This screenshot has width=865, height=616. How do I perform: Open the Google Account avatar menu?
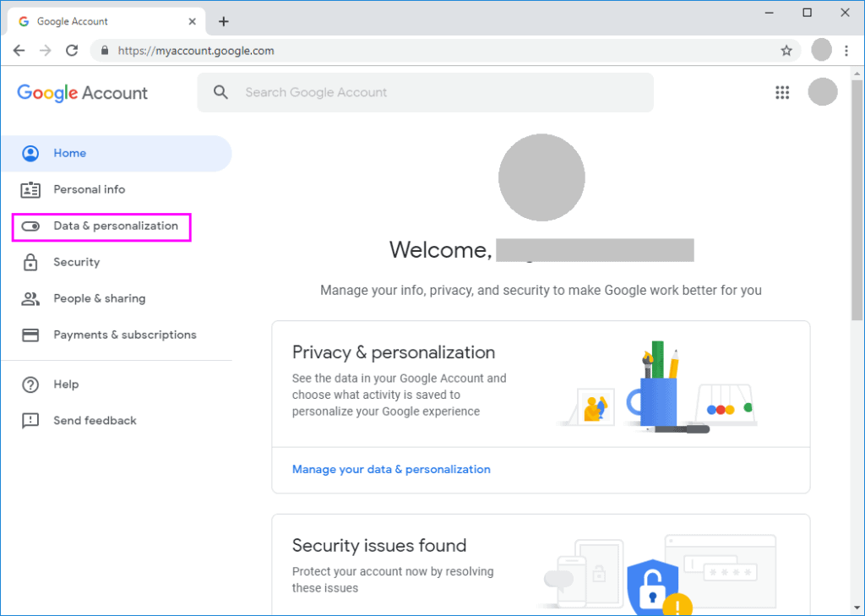point(823,91)
